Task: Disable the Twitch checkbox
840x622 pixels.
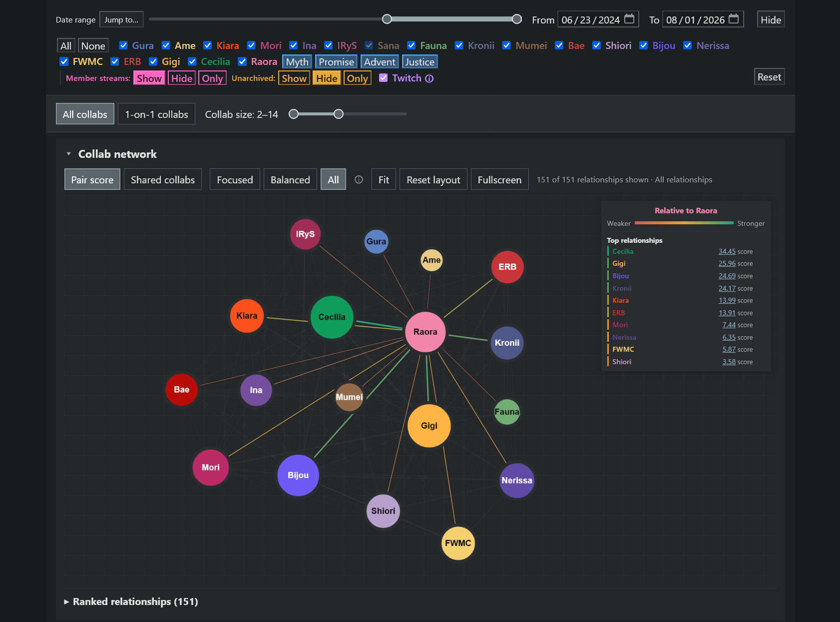Action: click(384, 78)
